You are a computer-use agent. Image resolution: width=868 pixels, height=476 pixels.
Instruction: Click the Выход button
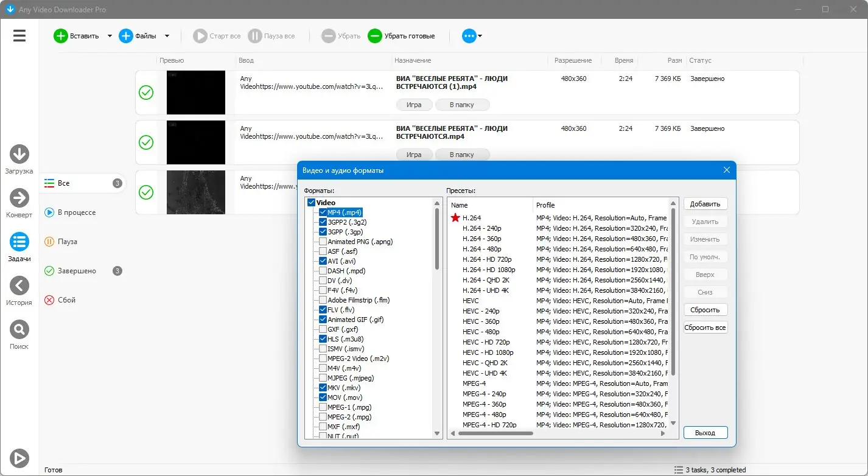pos(705,433)
